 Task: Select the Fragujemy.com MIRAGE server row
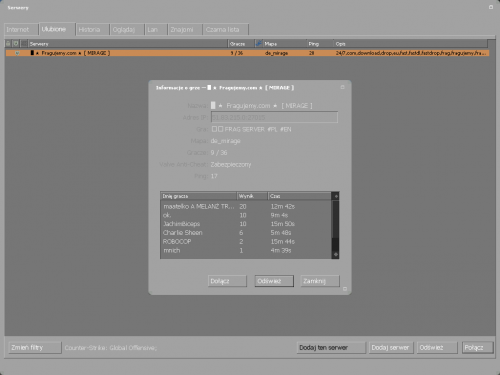247,53
